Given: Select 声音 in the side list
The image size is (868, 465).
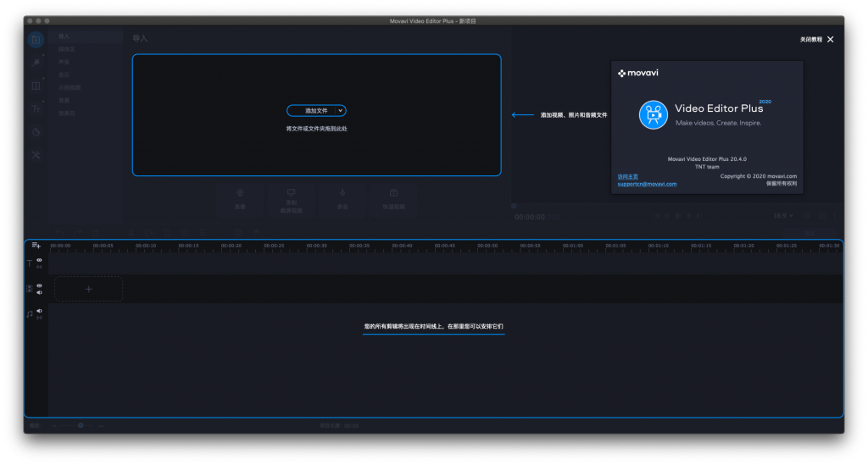Looking at the screenshot, I should 64,62.
